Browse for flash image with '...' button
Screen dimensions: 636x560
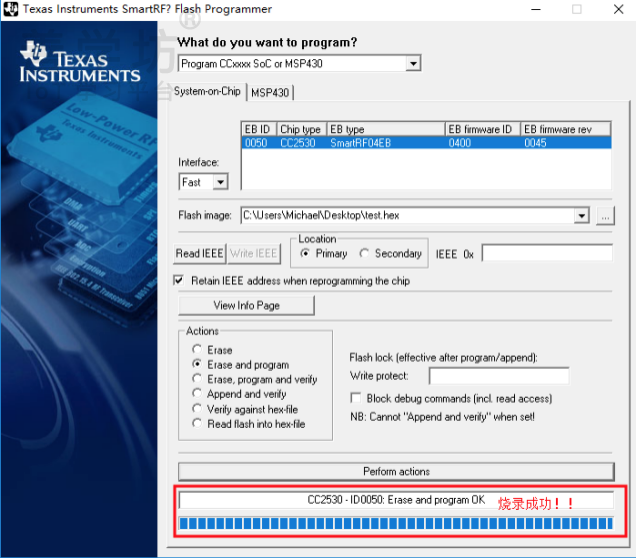point(605,216)
